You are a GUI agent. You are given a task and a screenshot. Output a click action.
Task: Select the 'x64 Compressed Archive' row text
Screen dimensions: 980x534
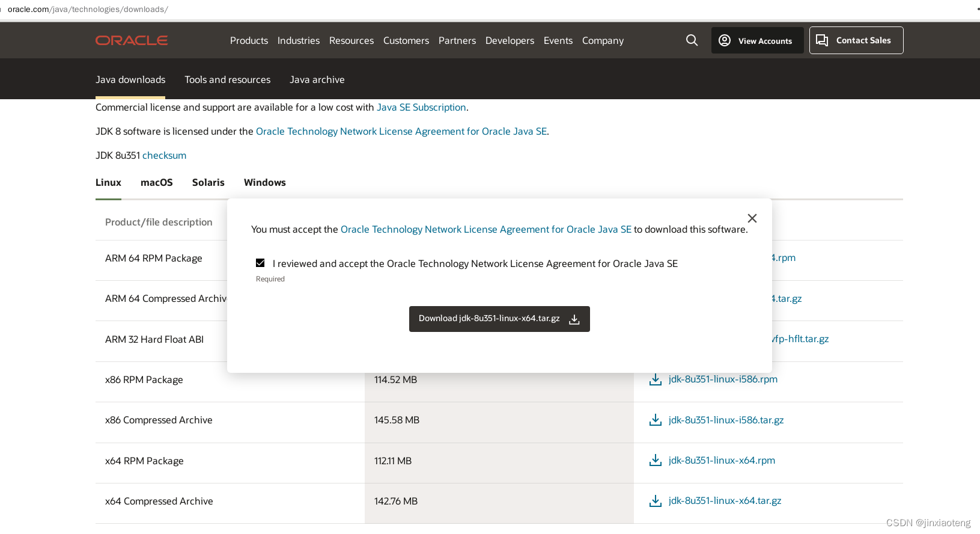tap(159, 501)
